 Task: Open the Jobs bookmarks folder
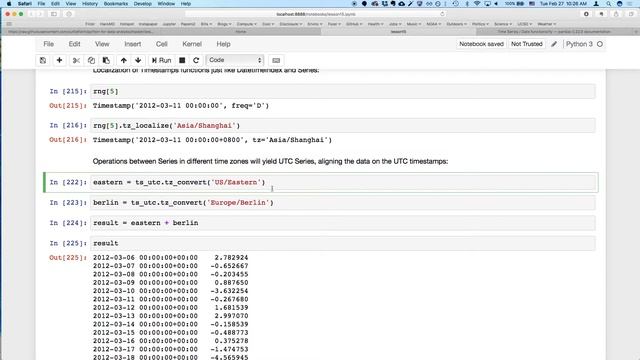point(395,24)
